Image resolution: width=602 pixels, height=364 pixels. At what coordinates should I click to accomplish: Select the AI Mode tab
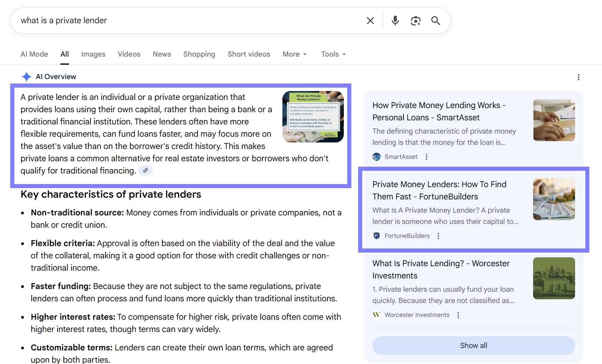(x=34, y=54)
